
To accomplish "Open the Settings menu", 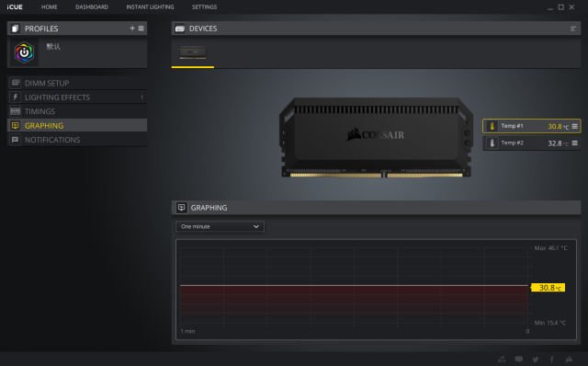I will [204, 6].
